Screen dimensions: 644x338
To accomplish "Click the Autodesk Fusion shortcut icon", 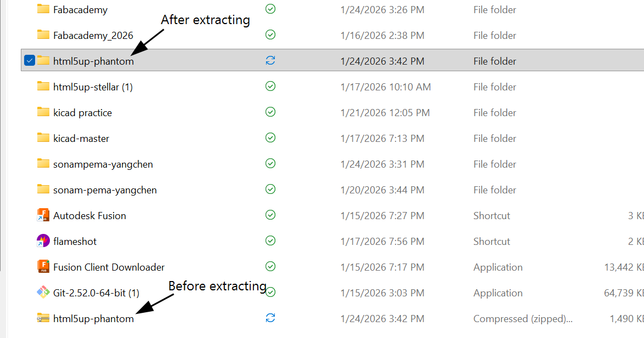I will [43, 215].
